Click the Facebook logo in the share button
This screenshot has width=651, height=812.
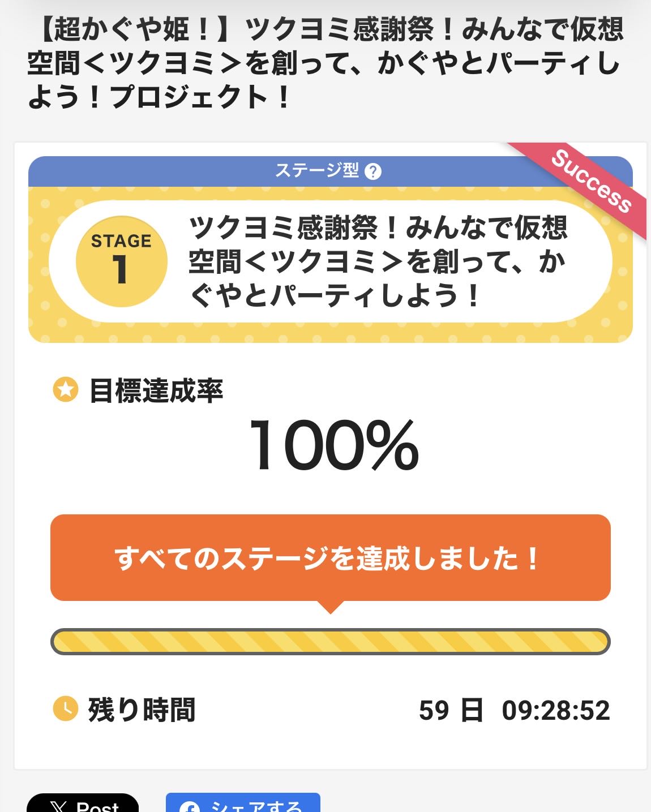click(x=190, y=807)
